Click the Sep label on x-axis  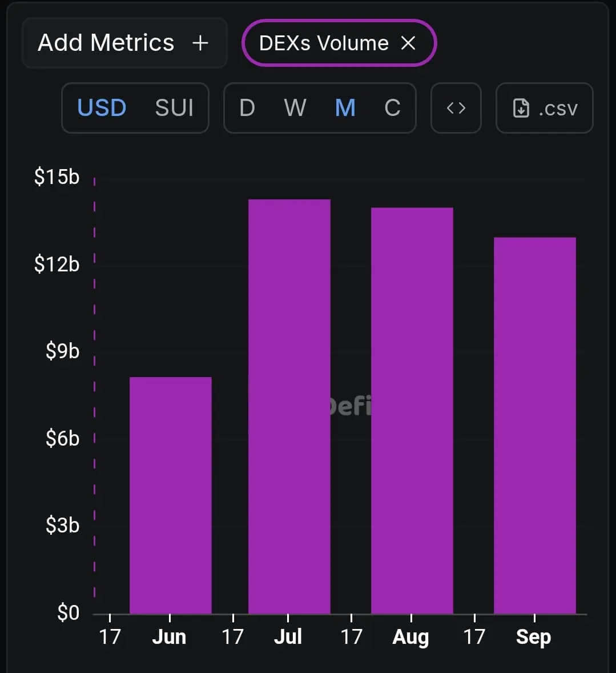pos(533,637)
